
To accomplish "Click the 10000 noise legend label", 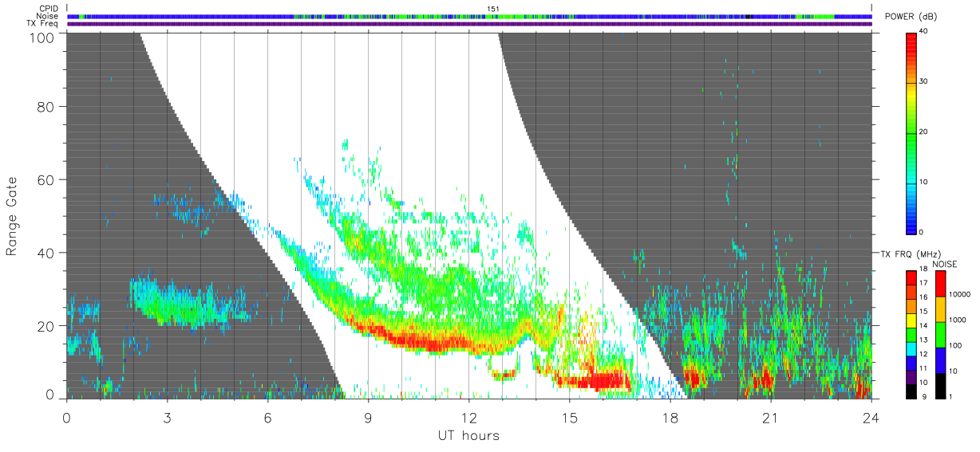I will 960,294.
